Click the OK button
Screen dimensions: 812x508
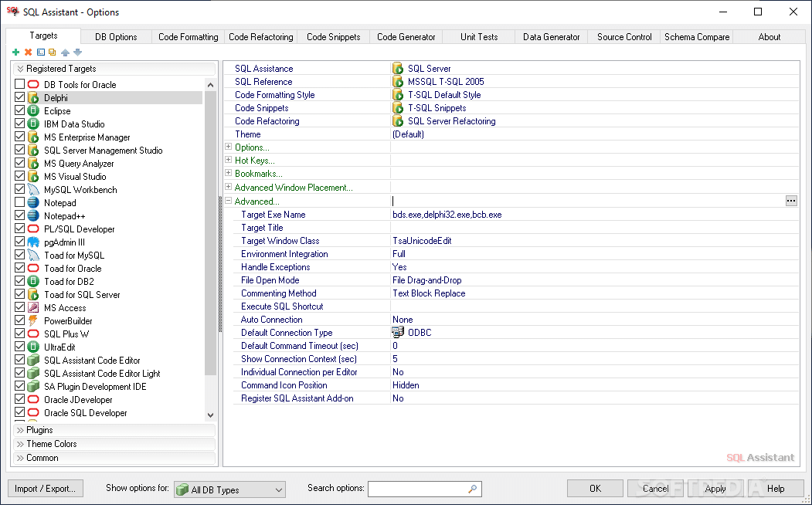point(595,489)
